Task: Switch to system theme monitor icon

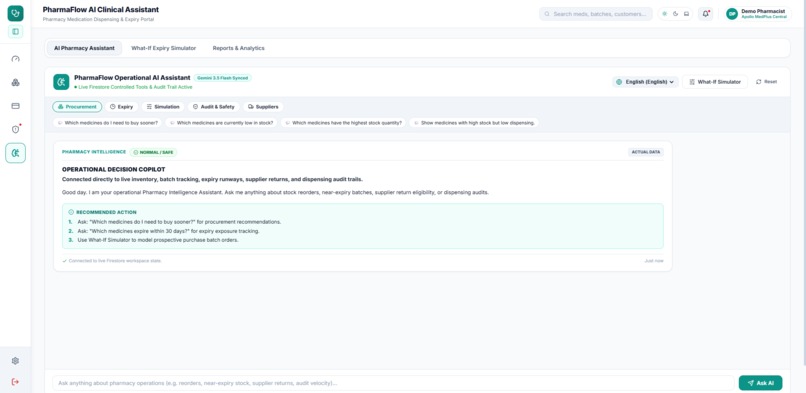Action: (686, 14)
